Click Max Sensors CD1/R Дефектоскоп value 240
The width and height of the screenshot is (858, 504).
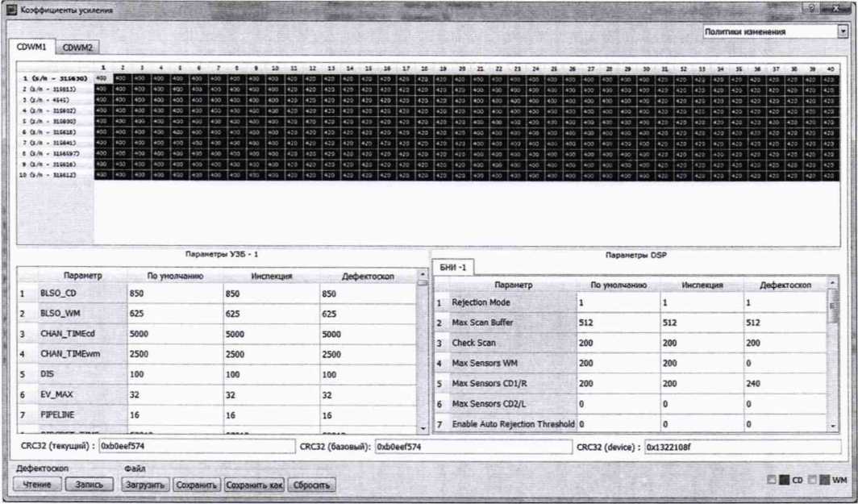point(785,384)
